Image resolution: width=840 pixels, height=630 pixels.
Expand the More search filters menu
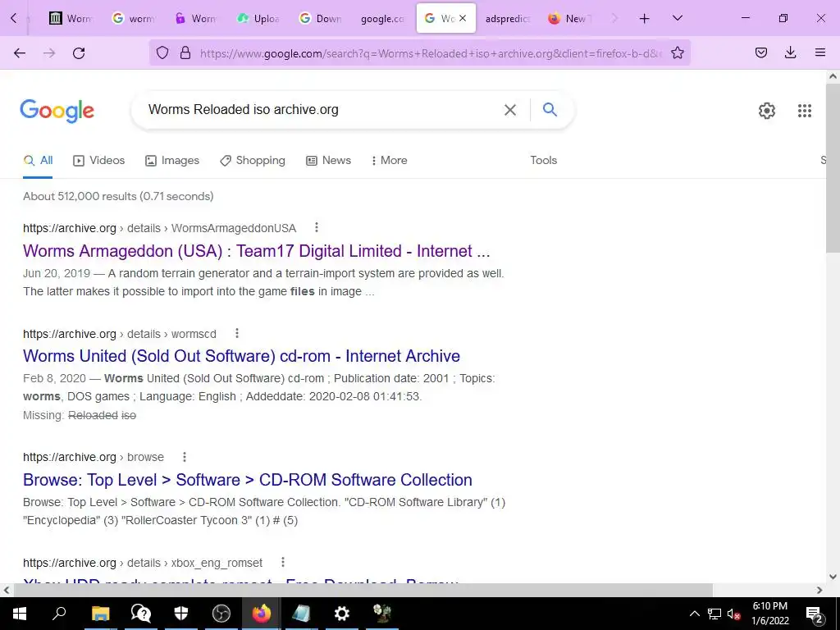(x=390, y=160)
